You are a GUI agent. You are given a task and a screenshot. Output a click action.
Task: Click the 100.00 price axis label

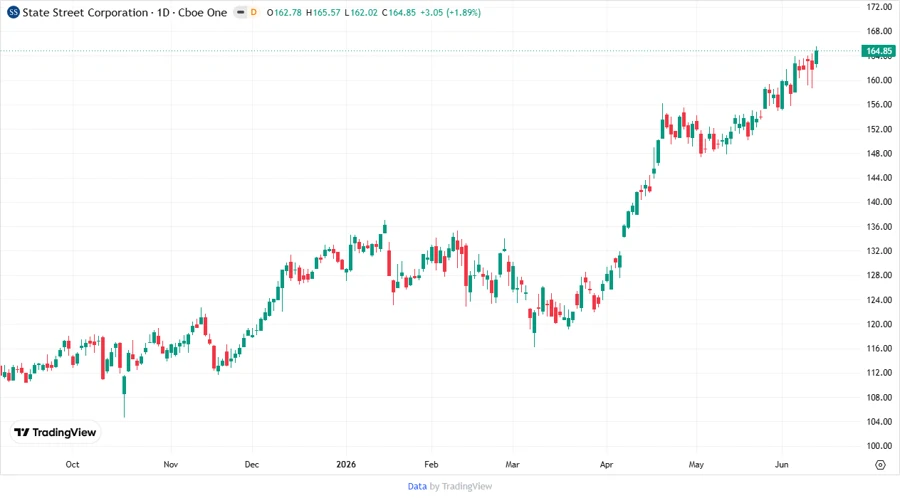click(x=879, y=446)
